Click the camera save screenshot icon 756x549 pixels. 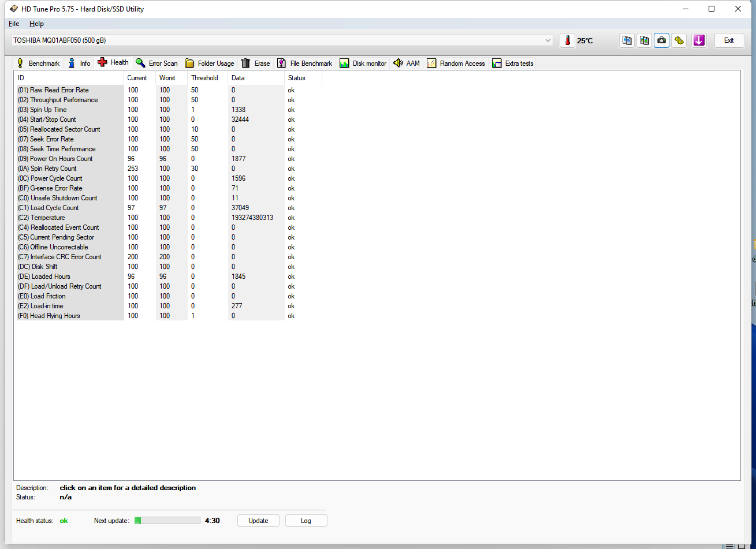[661, 40]
